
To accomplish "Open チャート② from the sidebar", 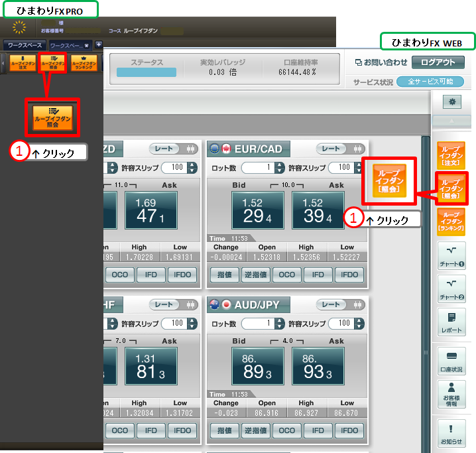I will [451, 289].
